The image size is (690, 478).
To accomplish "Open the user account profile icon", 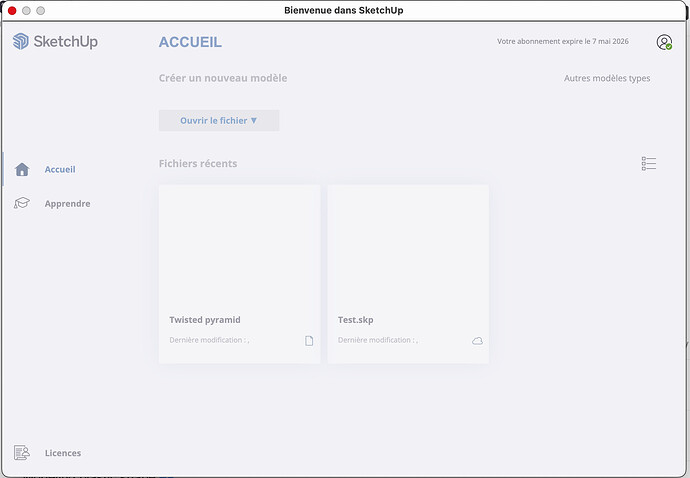I will coord(664,42).
